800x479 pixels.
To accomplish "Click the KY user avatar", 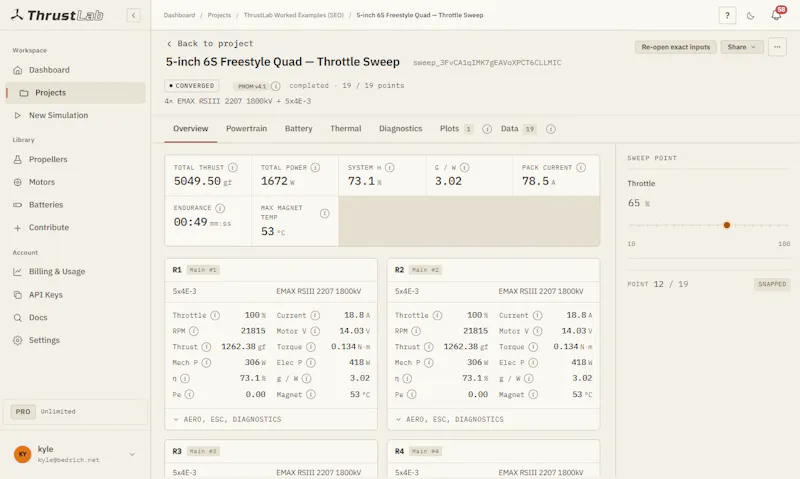I will pyautogui.click(x=22, y=454).
